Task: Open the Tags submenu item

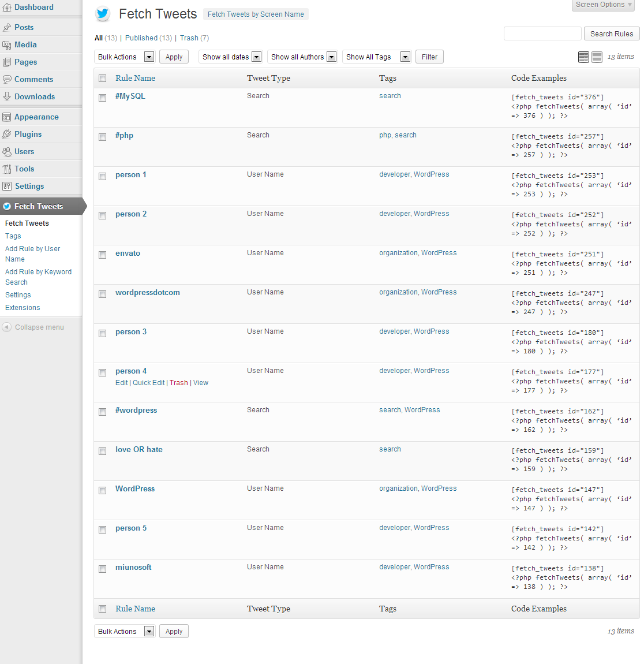Action: [x=13, y=236]
